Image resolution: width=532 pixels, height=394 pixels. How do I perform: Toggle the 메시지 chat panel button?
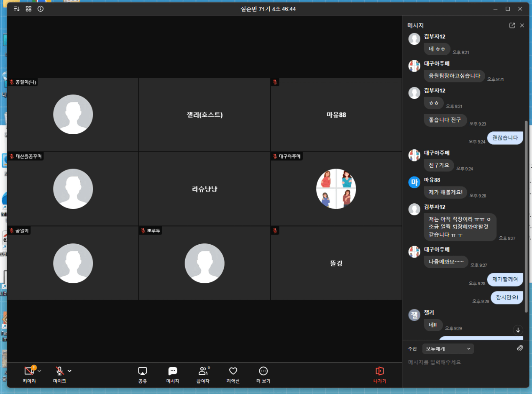click(x=172, y=371)
